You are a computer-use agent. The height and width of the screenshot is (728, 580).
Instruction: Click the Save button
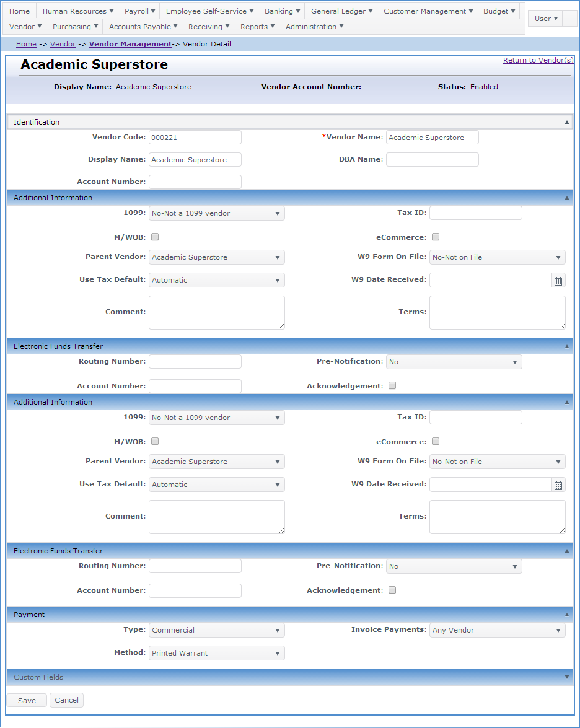pyautogui.click(x=27, y=700)
